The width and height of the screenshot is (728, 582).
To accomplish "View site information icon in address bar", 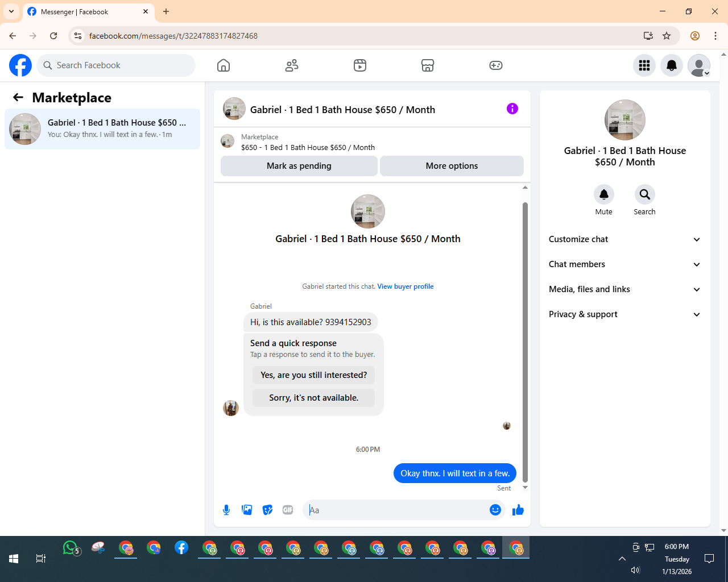I will (x=78, y=36).
